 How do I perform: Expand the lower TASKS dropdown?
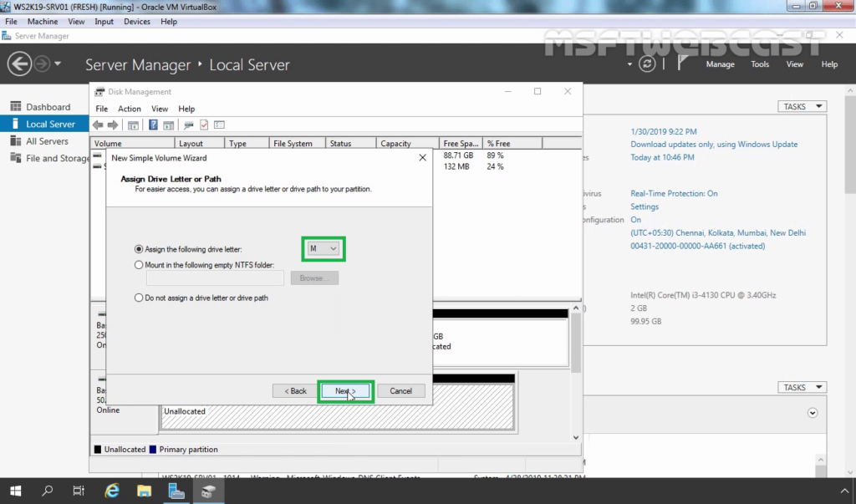(x=802, y=387)
